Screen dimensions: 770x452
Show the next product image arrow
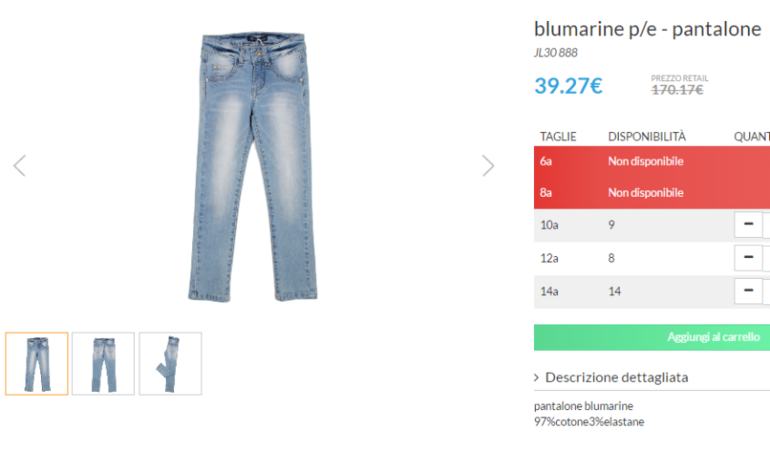click(x=488, y=166)
